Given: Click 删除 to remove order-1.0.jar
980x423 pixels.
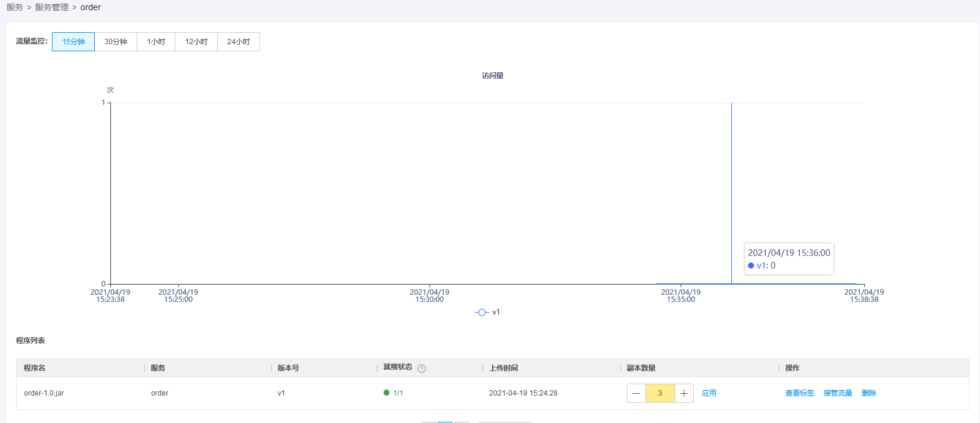Looking at the screenshot, I should click(x=869, y=393).
